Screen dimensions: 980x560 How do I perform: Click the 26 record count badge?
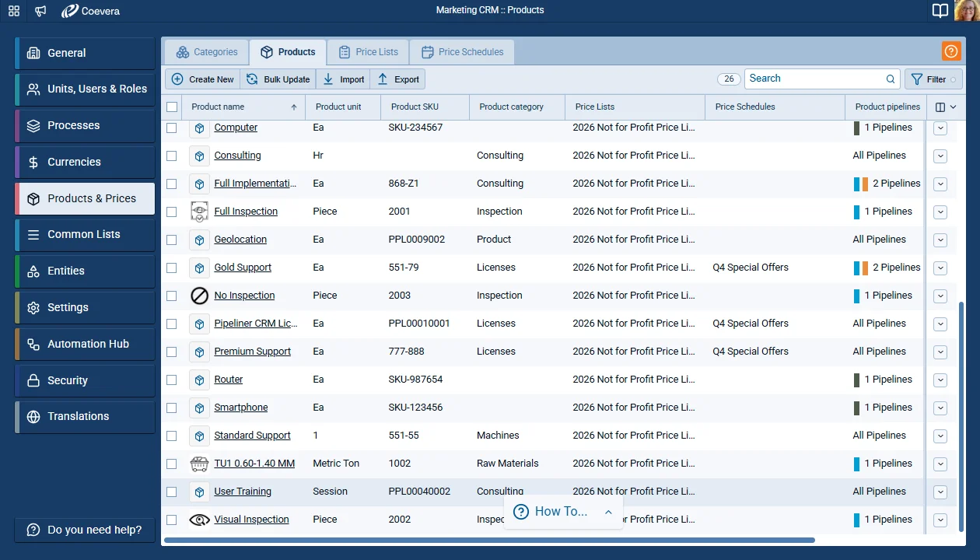coord(729,79)
